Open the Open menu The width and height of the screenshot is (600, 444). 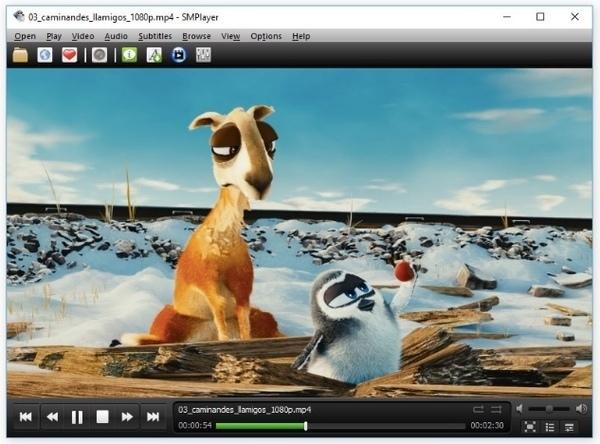tap(25, 36)
